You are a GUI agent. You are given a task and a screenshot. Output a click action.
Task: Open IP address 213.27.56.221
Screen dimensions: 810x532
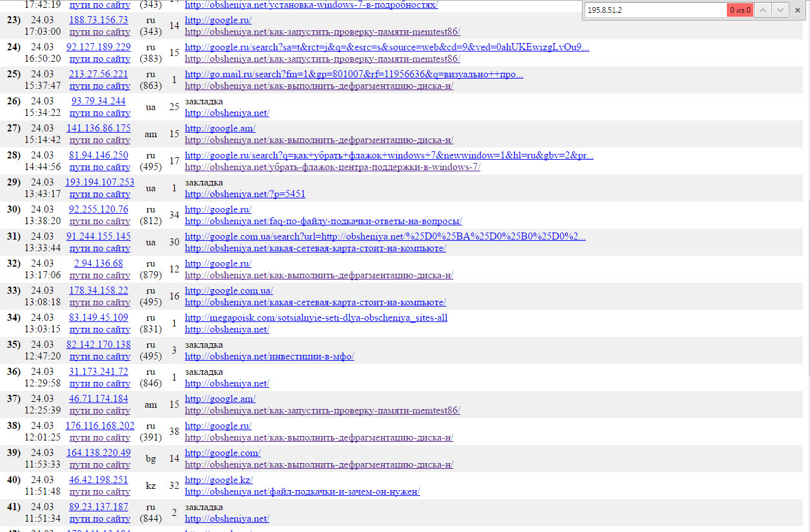tap(99, 74)
